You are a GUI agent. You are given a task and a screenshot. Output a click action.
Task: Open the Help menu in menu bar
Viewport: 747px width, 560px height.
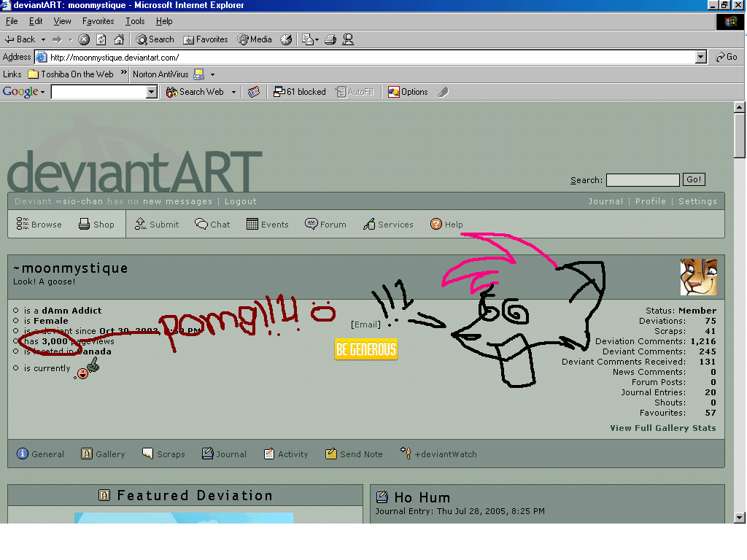pos(164,21)
